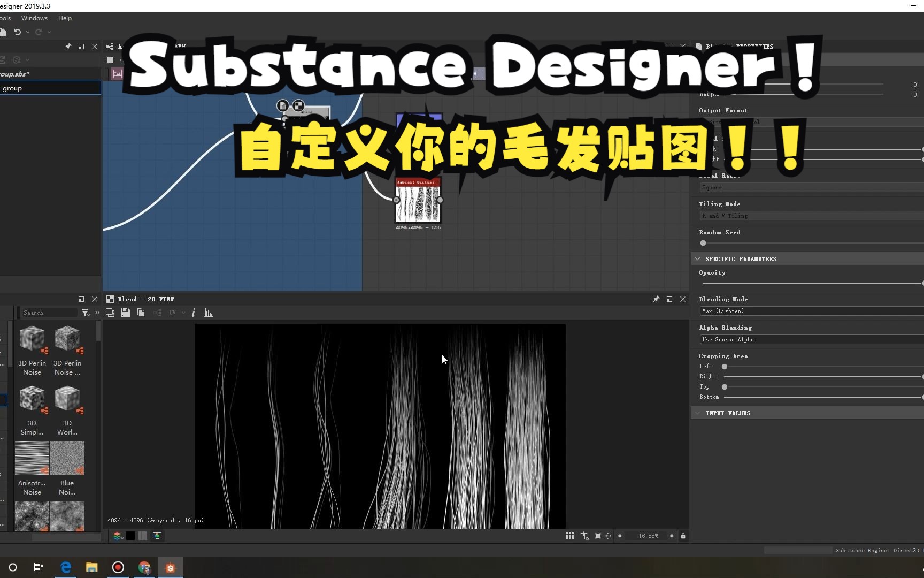Click the center/reset view icon
This screenshot has width=924, height=578.
tap(608, 536)
